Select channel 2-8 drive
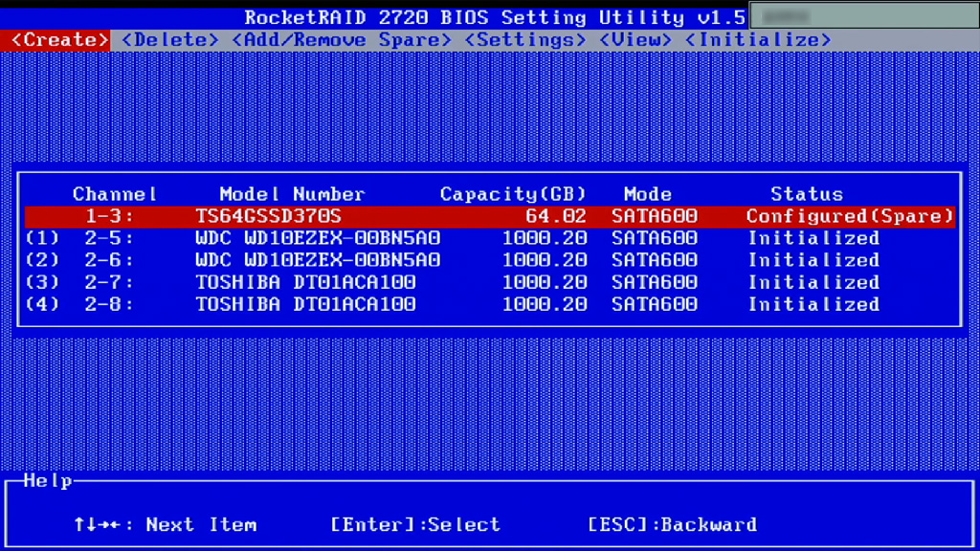The width and height of the screenshot is (980, 551). click(490, 304)
